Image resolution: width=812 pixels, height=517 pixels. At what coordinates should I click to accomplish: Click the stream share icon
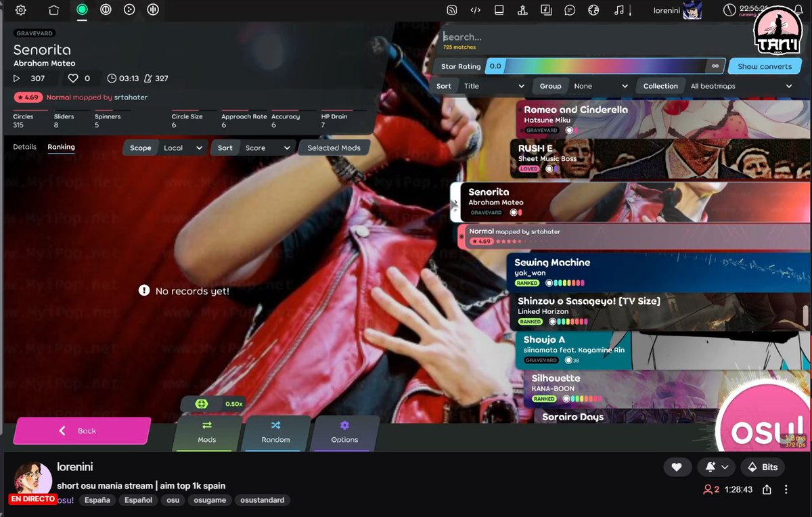pyautogui.click(x=767, y=489)
